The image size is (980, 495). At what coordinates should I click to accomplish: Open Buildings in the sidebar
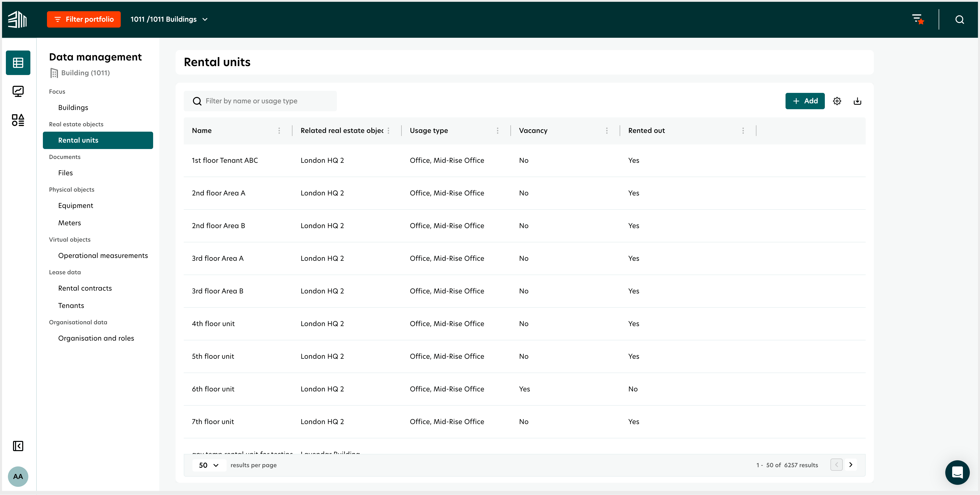pos(73,108)
